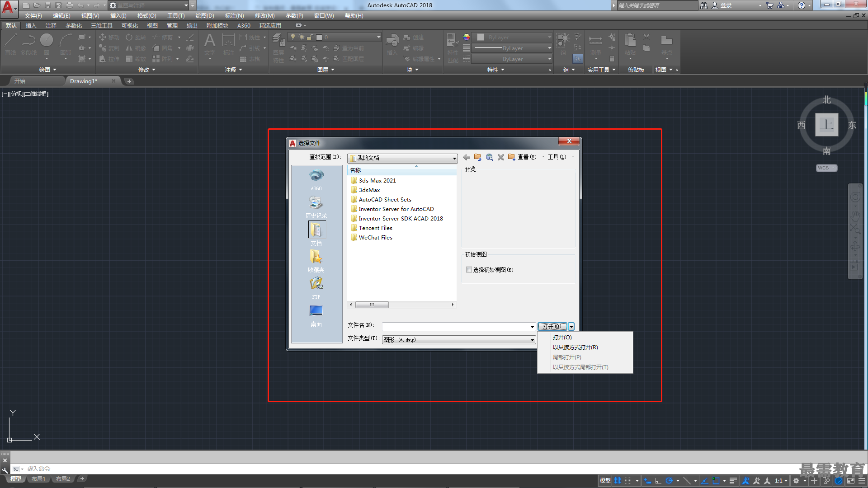Toggle polar tracking in the status bar
This screenshot has width=868, height=488.
coord(669,481)
